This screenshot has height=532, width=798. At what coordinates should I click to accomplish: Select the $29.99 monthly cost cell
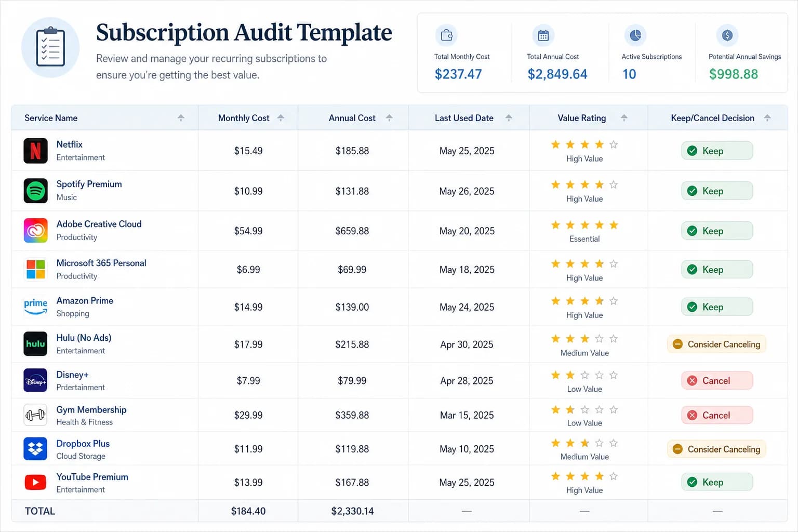248,415
